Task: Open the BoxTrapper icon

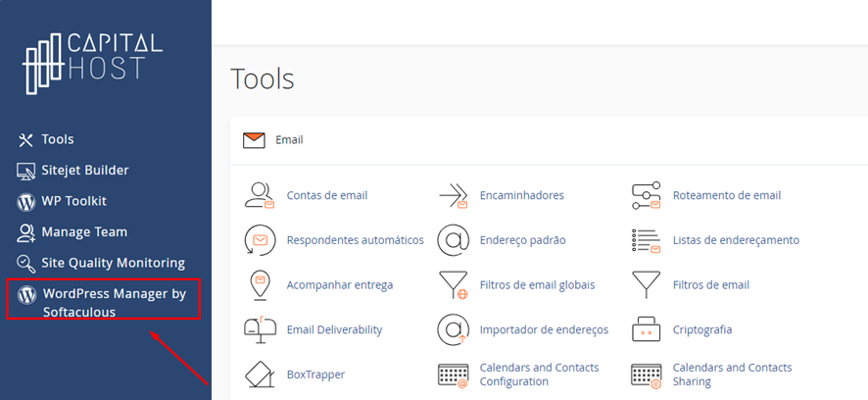Action: pos(259,375)
